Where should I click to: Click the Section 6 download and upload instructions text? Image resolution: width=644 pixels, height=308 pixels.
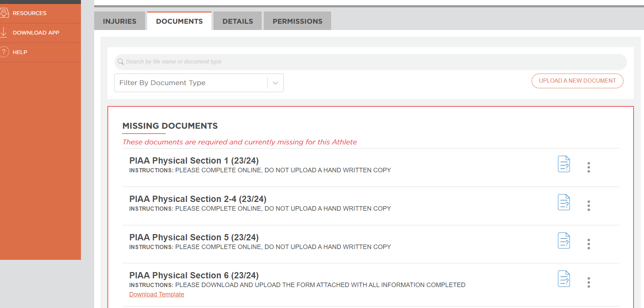[x=297, y=285]
